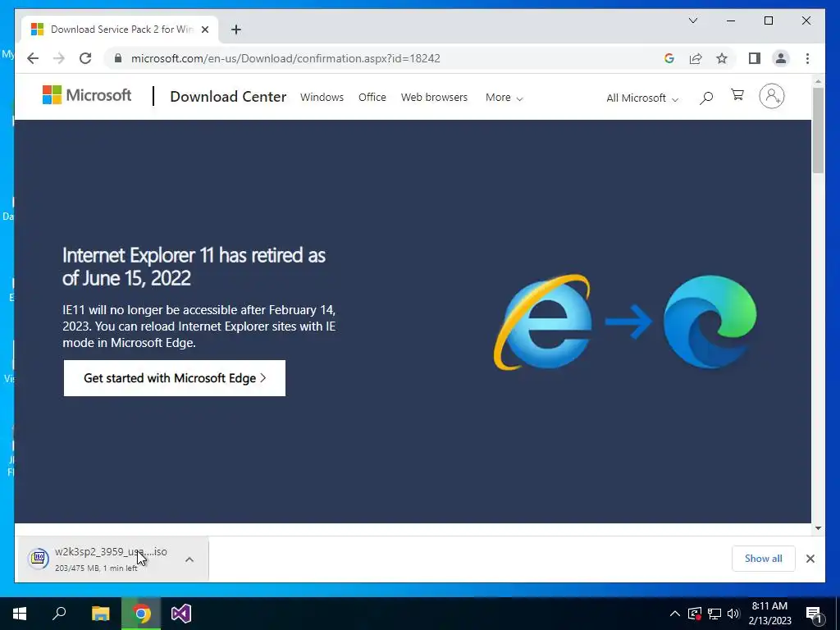
Task: Click the Chrome taskbar icon
Action: [141, 614]
